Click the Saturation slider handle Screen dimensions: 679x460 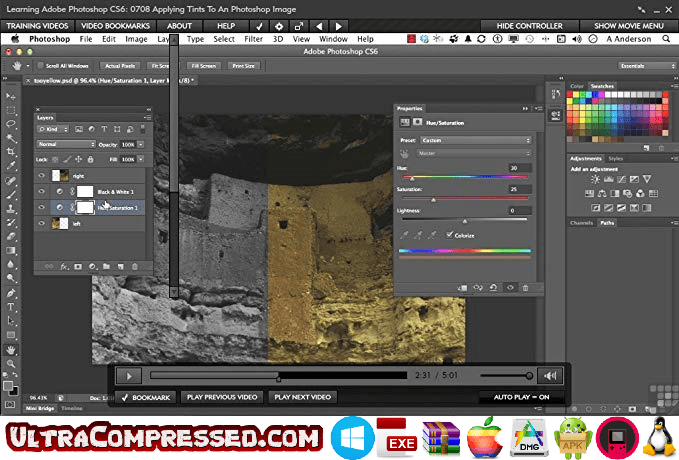[433, 200]
